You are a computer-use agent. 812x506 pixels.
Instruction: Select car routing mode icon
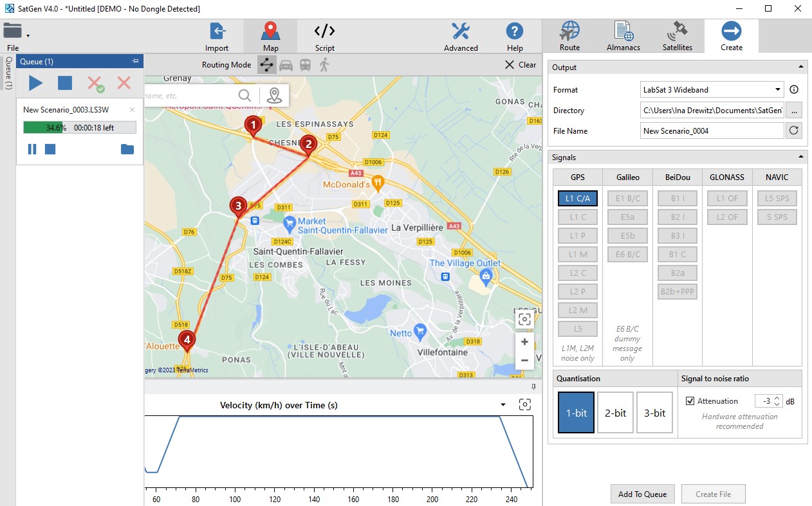point(286,65)
